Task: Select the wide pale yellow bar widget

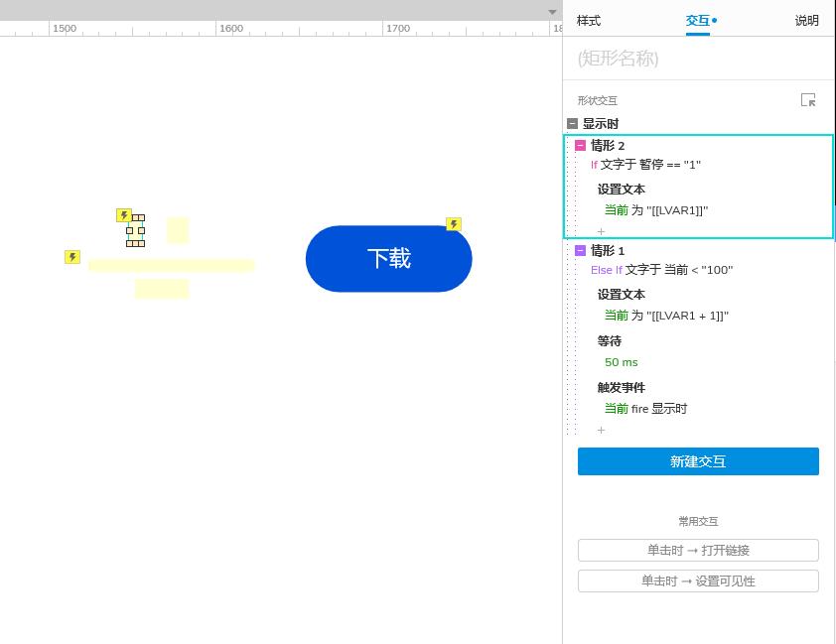Action: pyautogui.click(x=171, y=265)
